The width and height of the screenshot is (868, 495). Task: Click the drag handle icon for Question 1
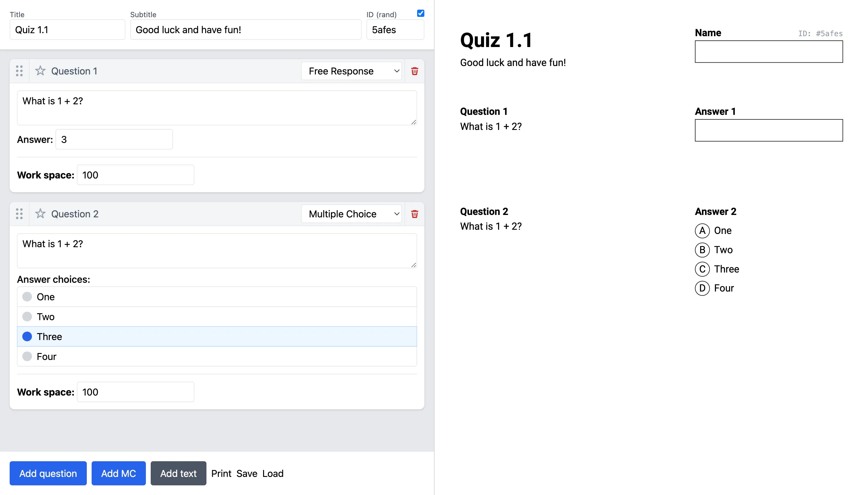pos(19,70)
